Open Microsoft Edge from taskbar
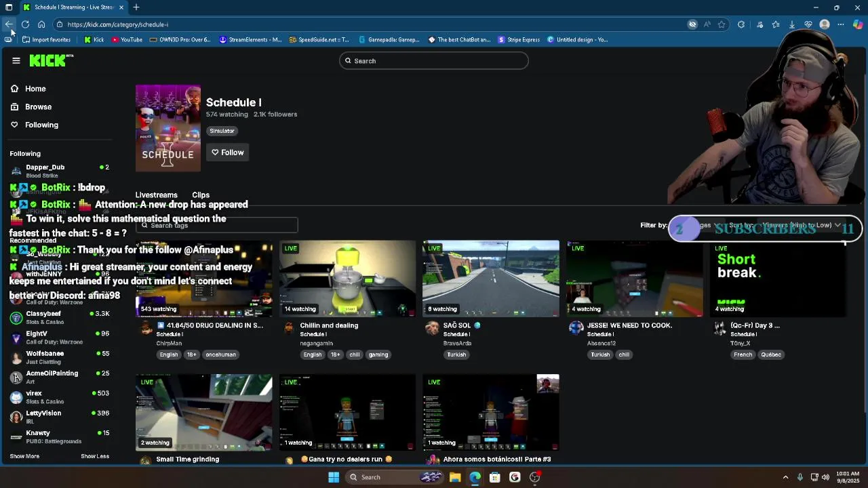 click(x=475, y=477)
